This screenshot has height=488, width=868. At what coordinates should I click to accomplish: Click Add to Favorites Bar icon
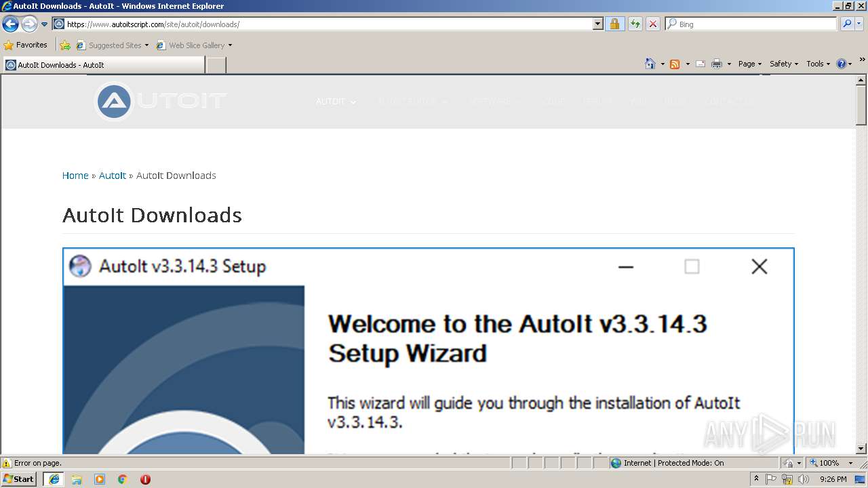pyautogui.click(x=65, y=45)
